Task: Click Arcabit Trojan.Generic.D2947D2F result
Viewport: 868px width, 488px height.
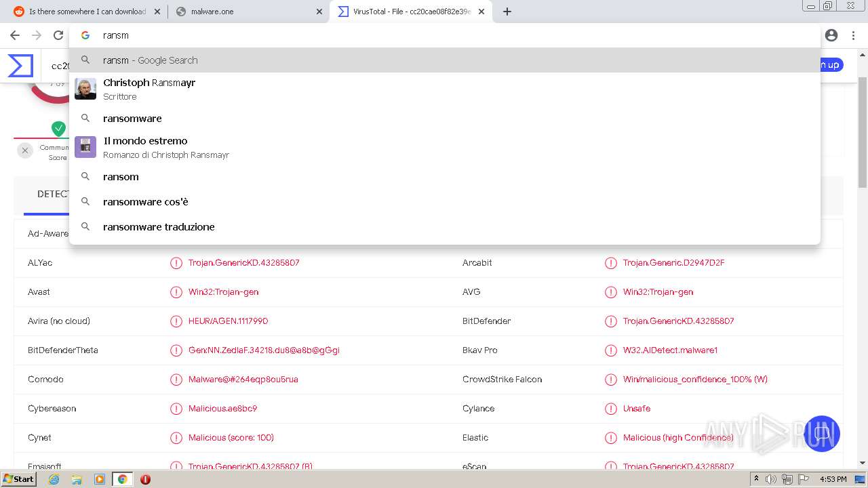Action: 674,263
